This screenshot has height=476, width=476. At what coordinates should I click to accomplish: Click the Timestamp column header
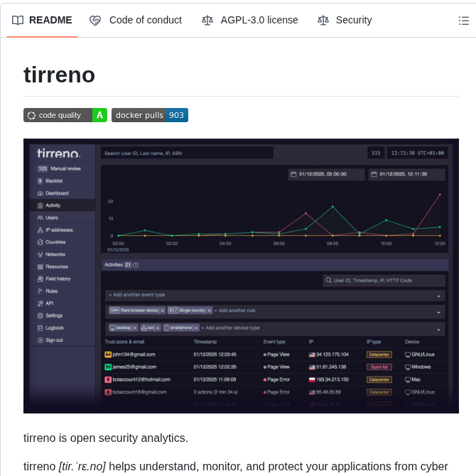(205, 342)
